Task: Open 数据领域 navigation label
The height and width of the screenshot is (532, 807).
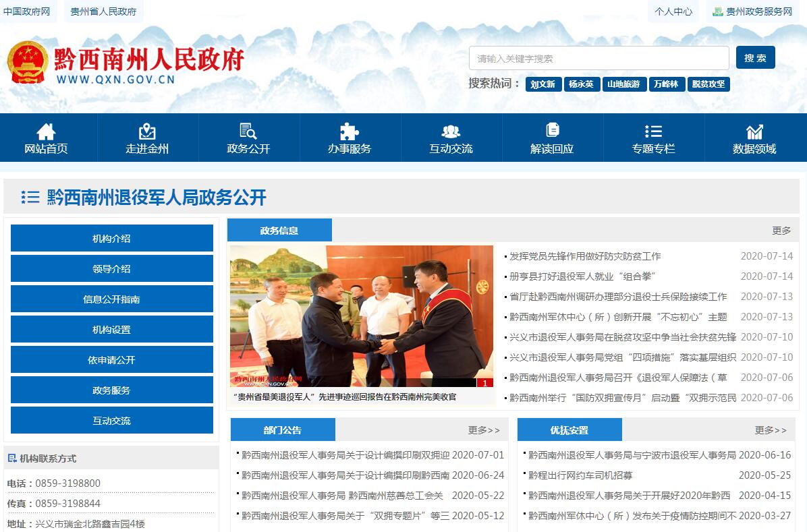Action: [x=754, y=149]
